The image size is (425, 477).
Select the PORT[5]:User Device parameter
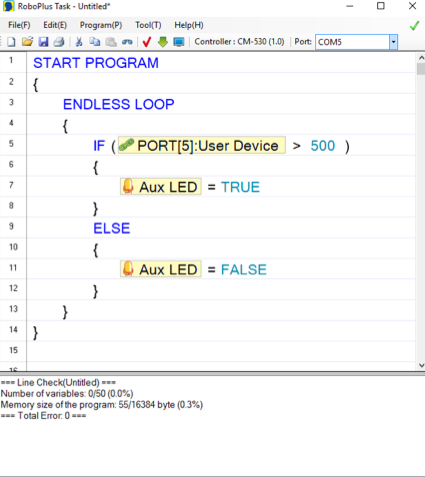click(202, 145)
